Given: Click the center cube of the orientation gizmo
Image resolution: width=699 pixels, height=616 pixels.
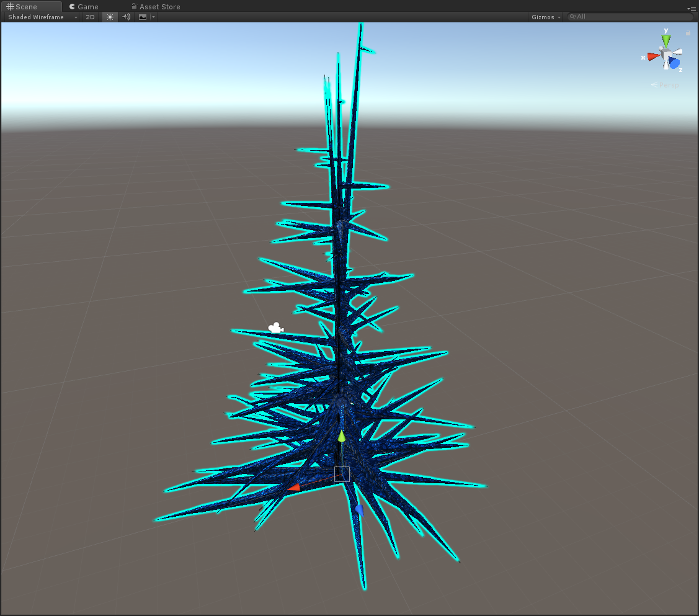Looking at the screenshot, I should (x=666, y=56).
